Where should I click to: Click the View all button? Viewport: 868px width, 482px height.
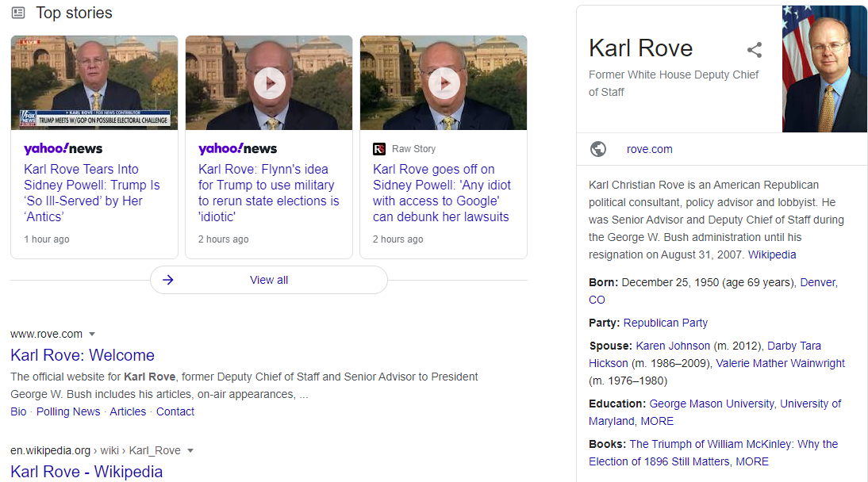pos(269,280)
